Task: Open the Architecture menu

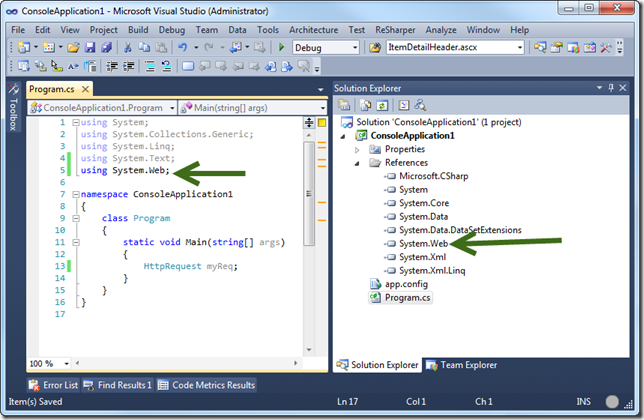Action: 313,30
